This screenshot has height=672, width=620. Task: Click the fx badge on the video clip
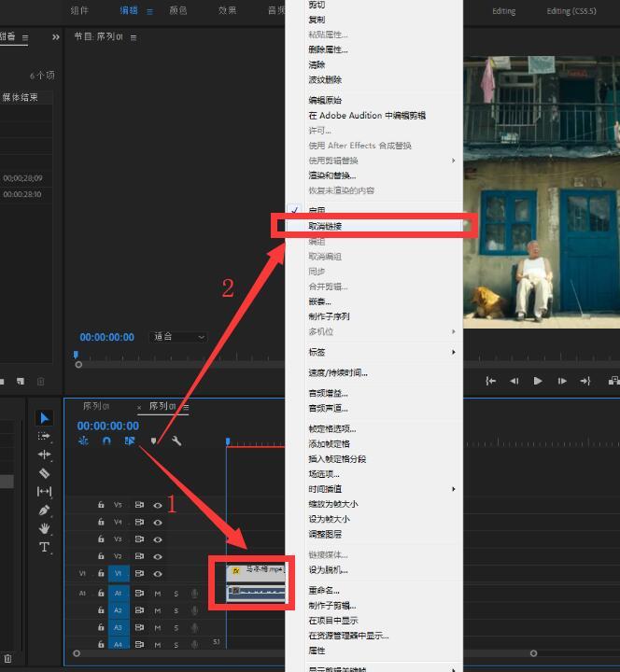coord(236,571)
